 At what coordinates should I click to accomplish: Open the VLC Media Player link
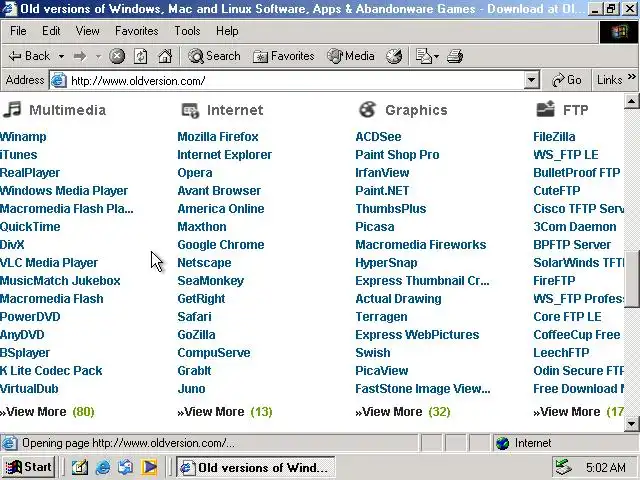click(49, 262)
